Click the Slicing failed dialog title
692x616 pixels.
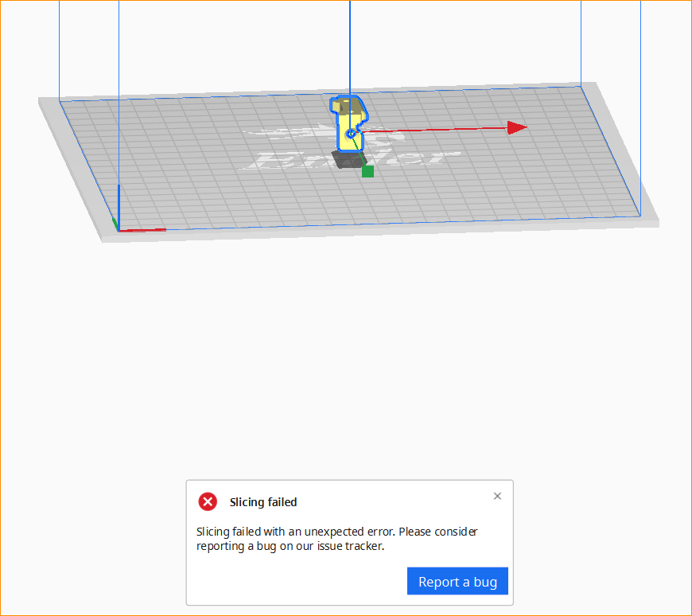[x=263, y=501]
